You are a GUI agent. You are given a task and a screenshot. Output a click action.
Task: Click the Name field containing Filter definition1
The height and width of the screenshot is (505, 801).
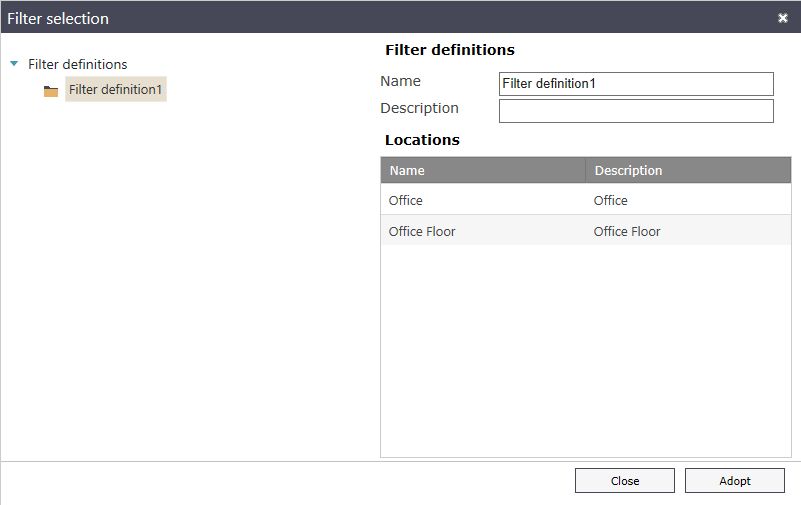coord(636,84)
